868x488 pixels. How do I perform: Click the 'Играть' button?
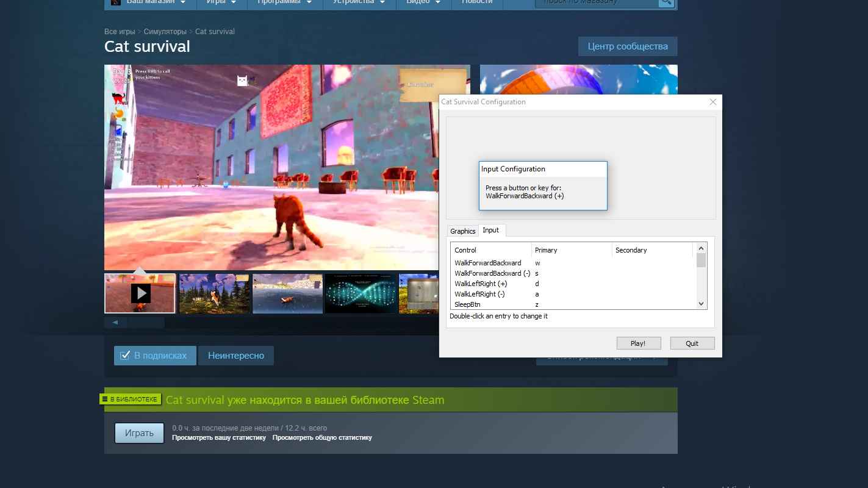click(139, 433)
